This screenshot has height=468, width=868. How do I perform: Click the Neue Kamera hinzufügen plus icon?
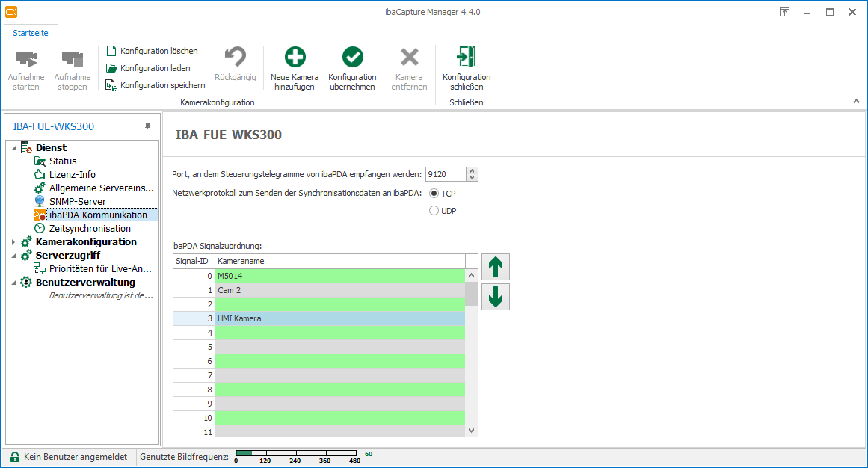(295, 58)
